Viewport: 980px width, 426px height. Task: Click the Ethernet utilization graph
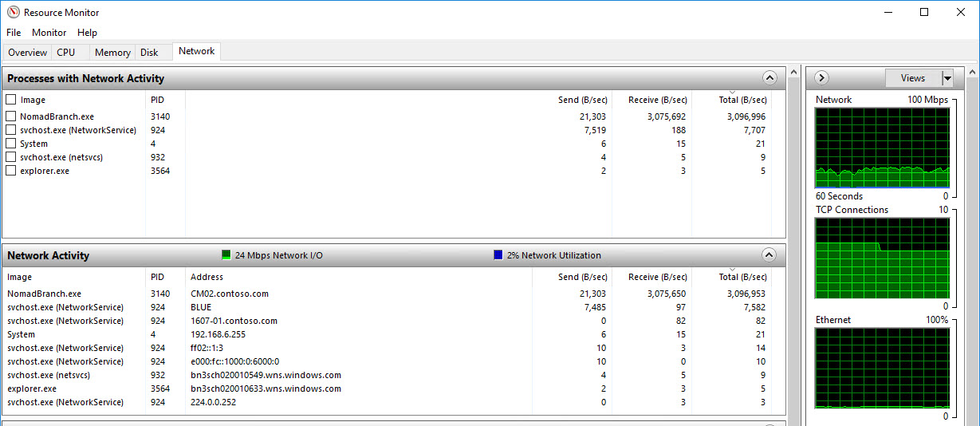882,368
